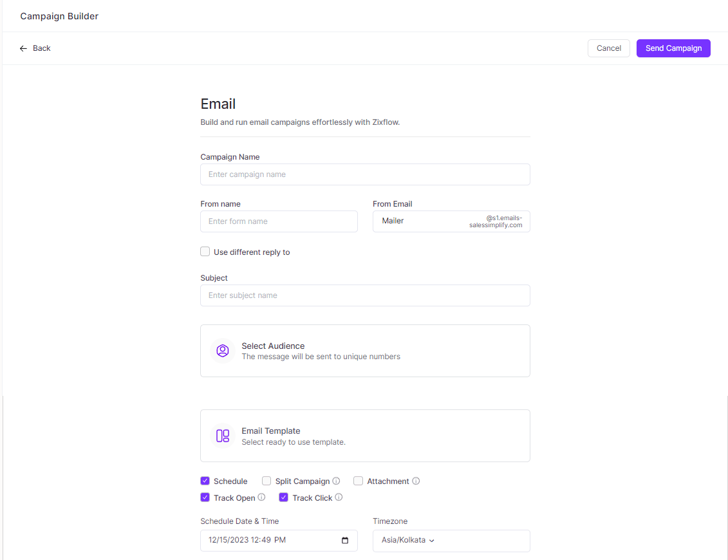Click the Send Campaign button
Viewport: 728px width, 560px height.
coord(673,48)
